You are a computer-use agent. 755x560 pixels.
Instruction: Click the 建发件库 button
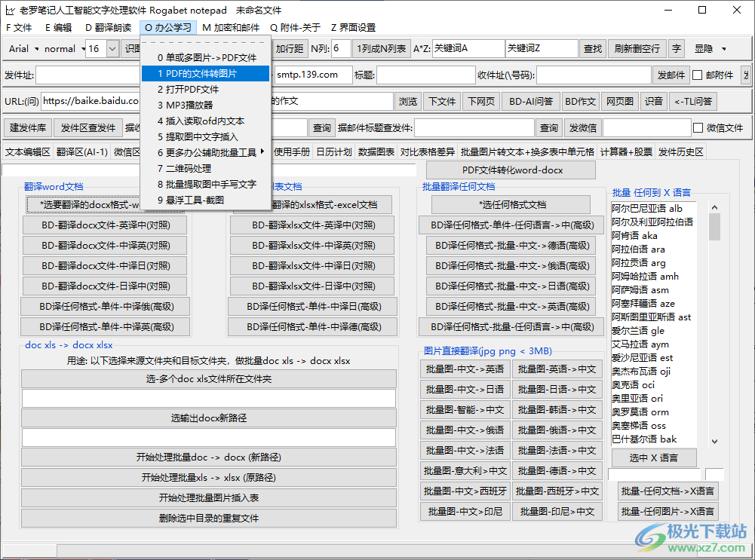click(x=27, y=128)
